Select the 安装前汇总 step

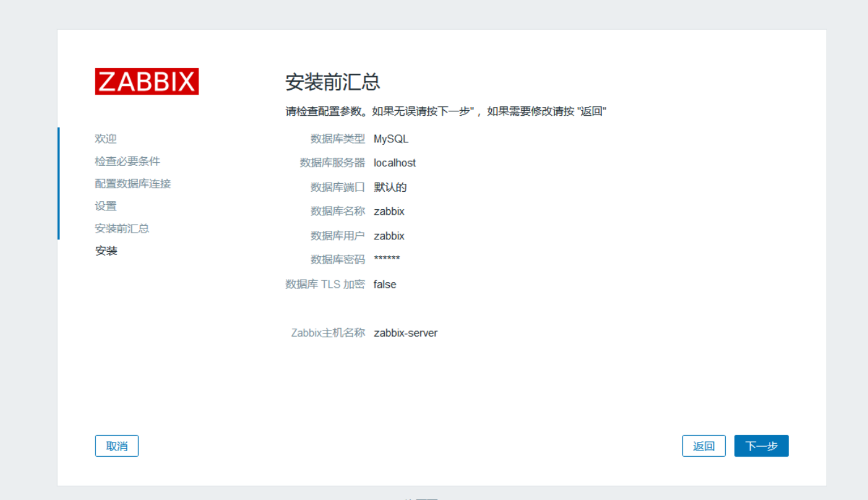coord(122,228)
